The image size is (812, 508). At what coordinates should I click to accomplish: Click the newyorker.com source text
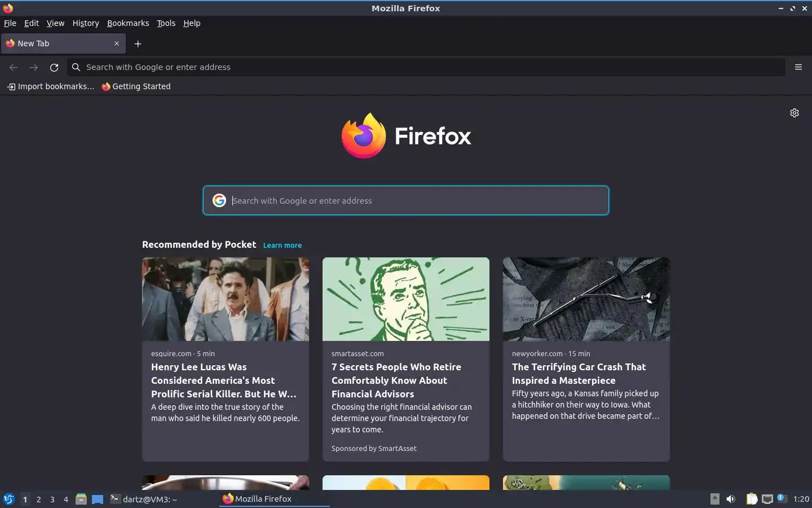pyautogui.click(x=537, y=354)
